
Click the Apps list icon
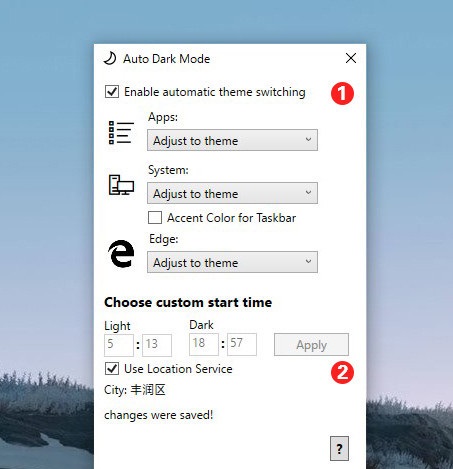[121, 133]
